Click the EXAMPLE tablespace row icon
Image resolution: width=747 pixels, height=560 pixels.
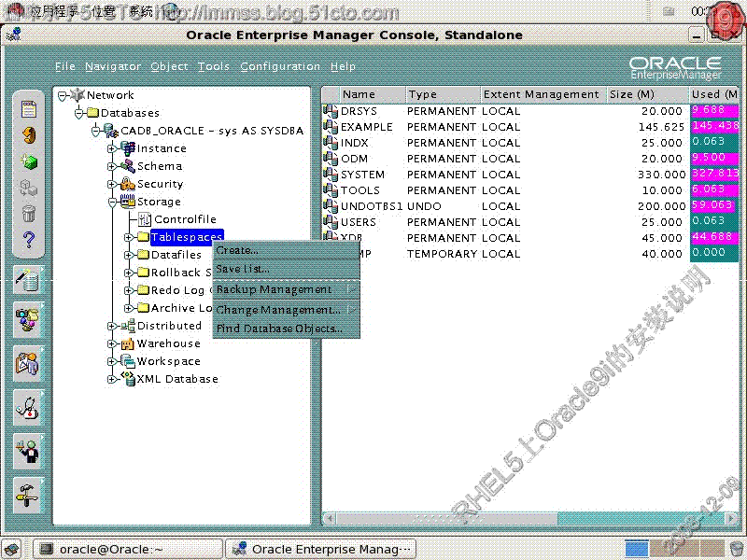point(331,127)
